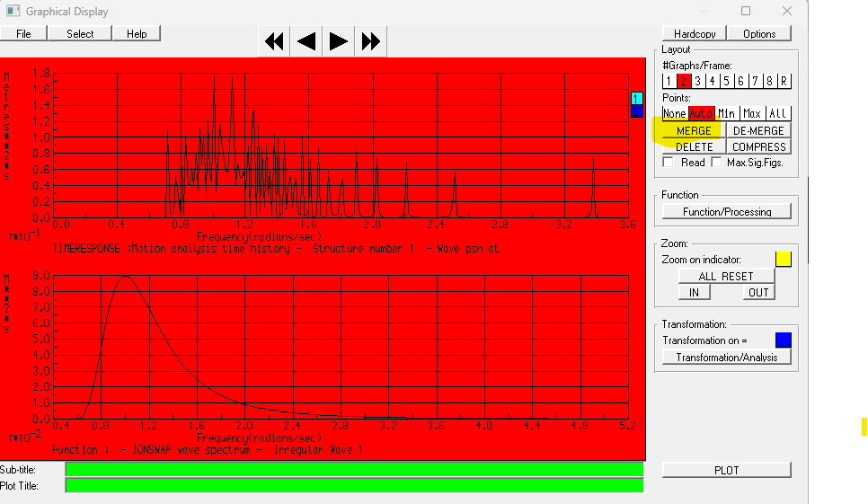Maximize the Graphical Display window
Viewport: 868px width, 504px height.
pos(746,11)
